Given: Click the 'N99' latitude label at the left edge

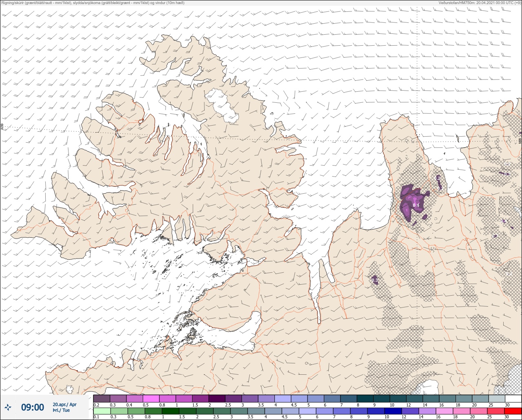Looking at the screenshot, I should pyautogui.click(x=2, y=127).
